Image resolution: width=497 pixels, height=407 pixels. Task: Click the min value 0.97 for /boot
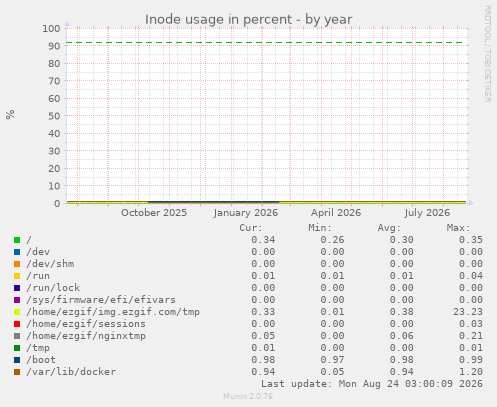[332, 360]
